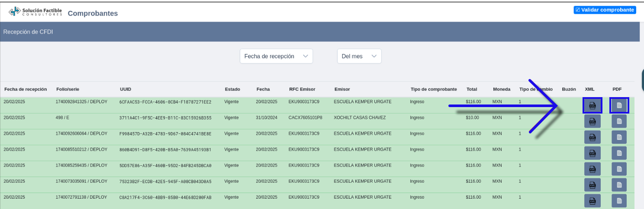Open PDF for folio 1740092606064
Viewport: 644px width, 209px height.
coord(619,137)
